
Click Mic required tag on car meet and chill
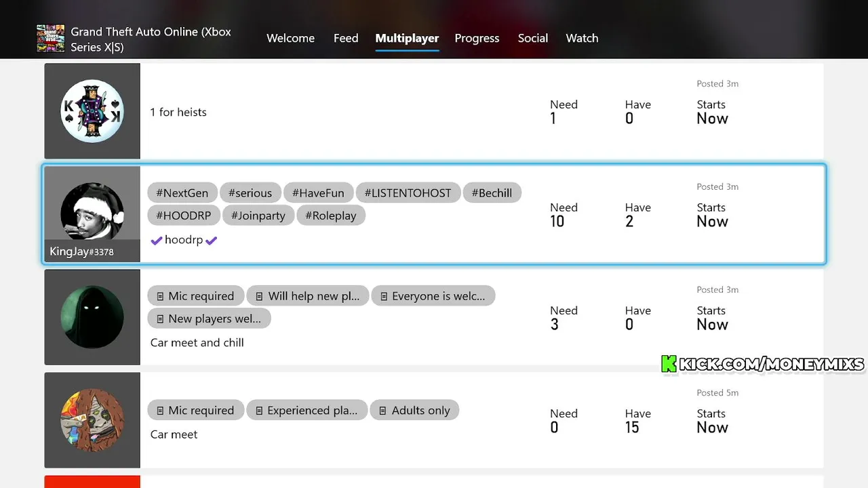click(x=196, y=296)
